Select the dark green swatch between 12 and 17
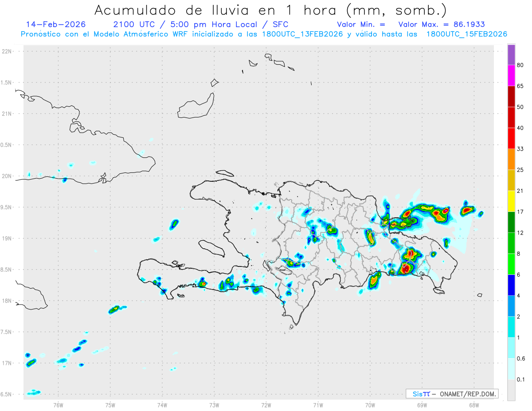Screen dimensions: 532x411 (511, 222)
